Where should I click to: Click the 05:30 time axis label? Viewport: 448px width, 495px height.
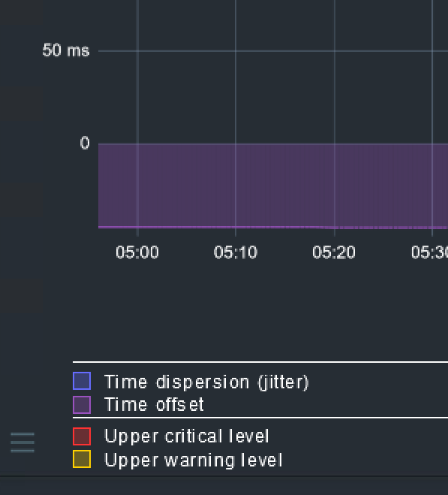pyautogui.click(x=429, y=252)
